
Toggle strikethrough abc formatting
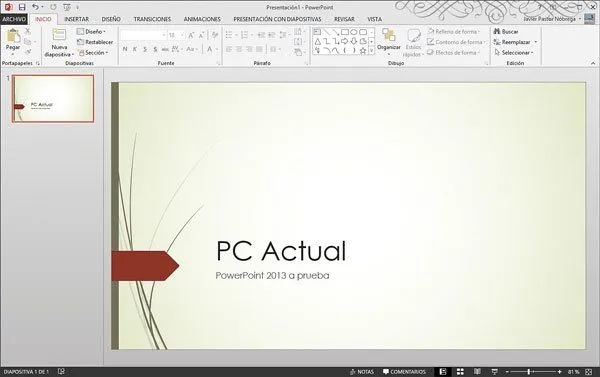pos(165,49)
